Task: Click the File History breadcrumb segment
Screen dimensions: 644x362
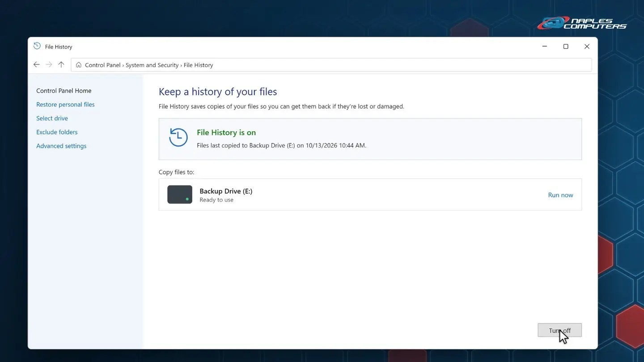Action: [x=198, y=65]
